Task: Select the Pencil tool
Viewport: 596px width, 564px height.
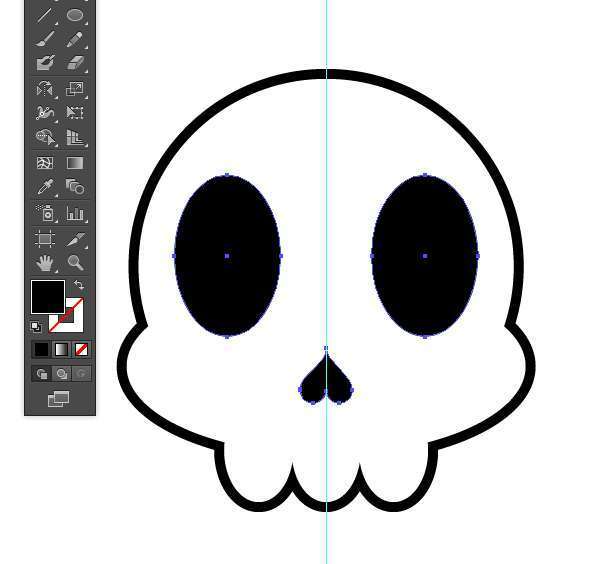Action: tap(75, 39)
